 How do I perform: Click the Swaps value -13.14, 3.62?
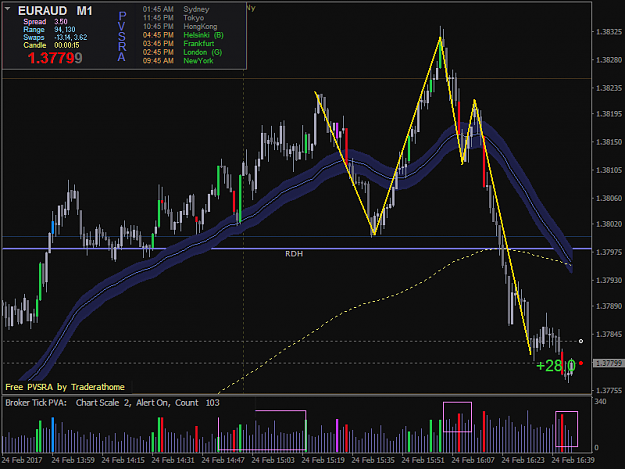[71, 37]
